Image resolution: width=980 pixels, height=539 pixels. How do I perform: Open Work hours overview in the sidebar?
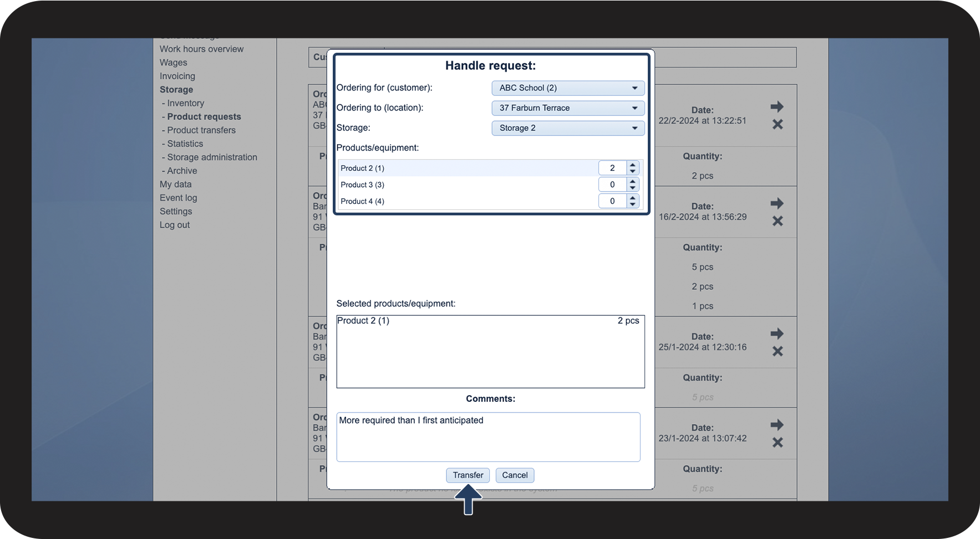[x=201, y=49]
